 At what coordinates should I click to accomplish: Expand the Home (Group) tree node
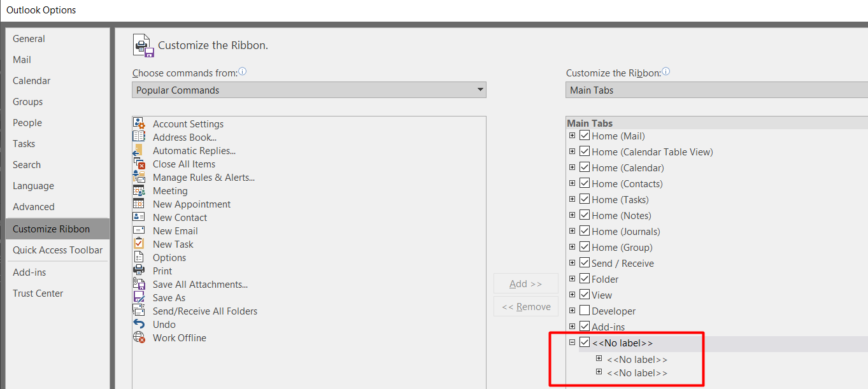click(572, 246)
